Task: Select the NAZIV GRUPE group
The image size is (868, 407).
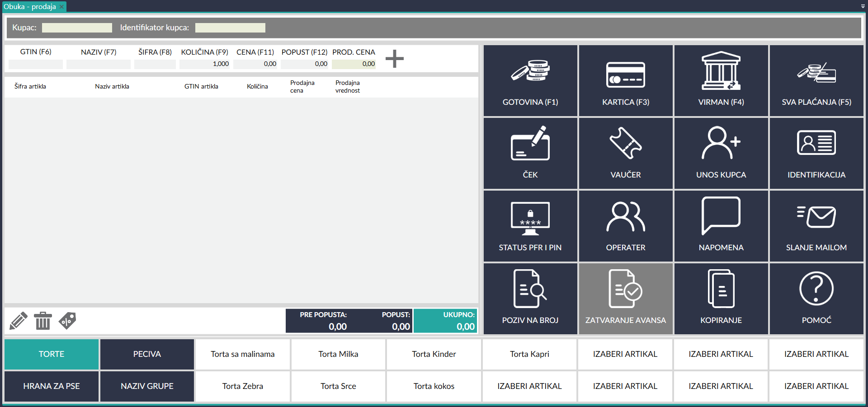Action: [x=147, y=386]
